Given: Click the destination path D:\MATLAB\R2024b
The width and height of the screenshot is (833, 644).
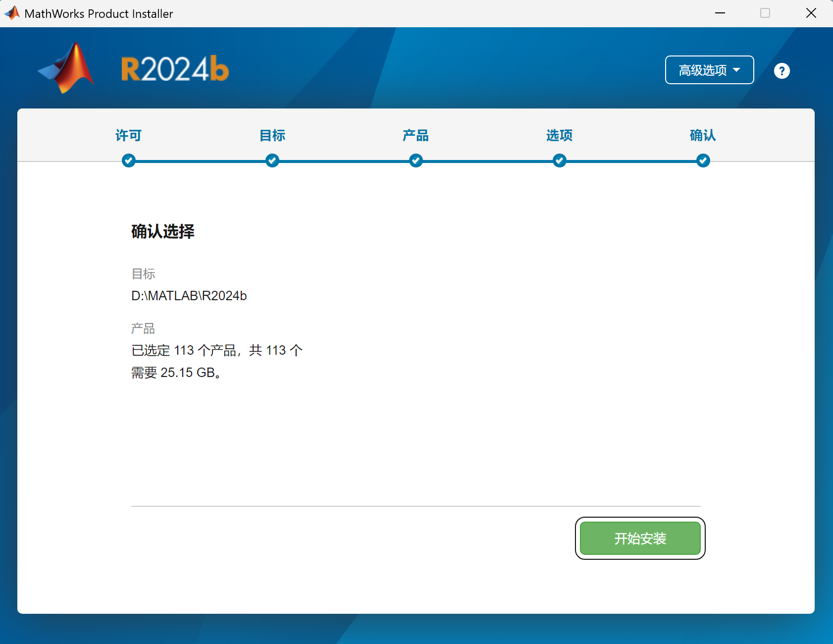Looking at the screenshot, I should click(x=189, y=296).
